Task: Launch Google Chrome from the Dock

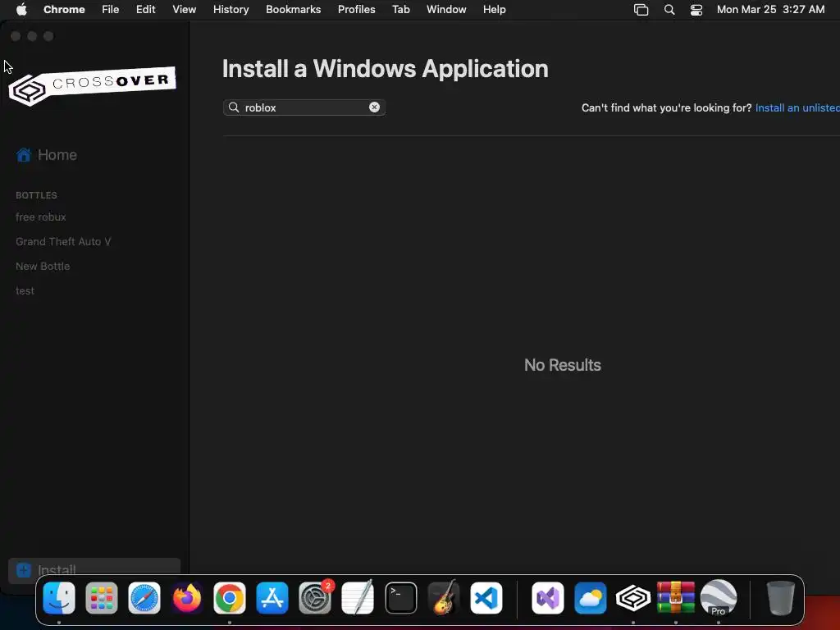Action: pos(230,598)
